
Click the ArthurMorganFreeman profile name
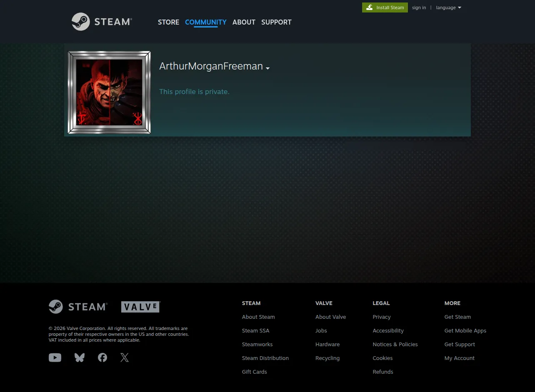tap(211, 66)
